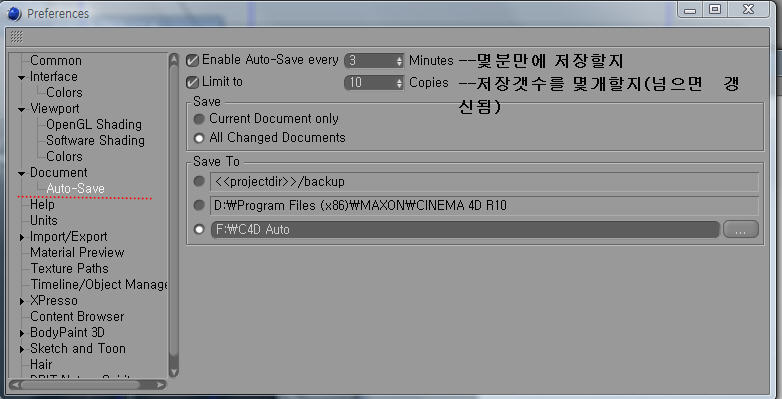
Task: Open the Help preferences page
Action: point(42,204)
